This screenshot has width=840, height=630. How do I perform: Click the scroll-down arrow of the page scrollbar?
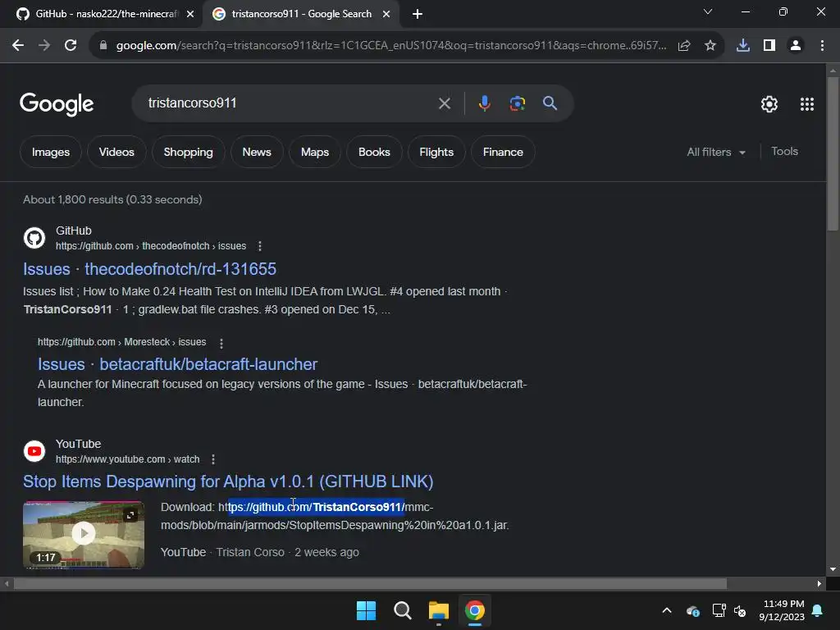[x=833, y=569]
